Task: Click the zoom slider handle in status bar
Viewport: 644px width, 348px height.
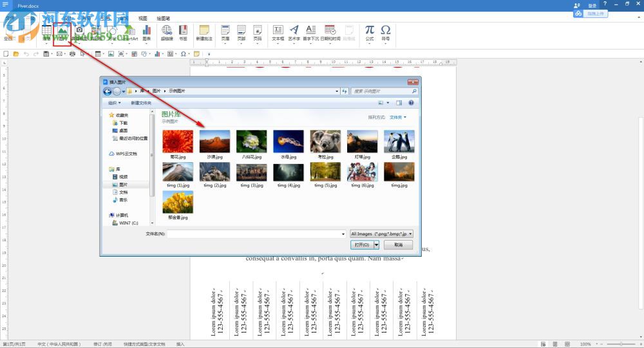Action: tap(621, 344)
